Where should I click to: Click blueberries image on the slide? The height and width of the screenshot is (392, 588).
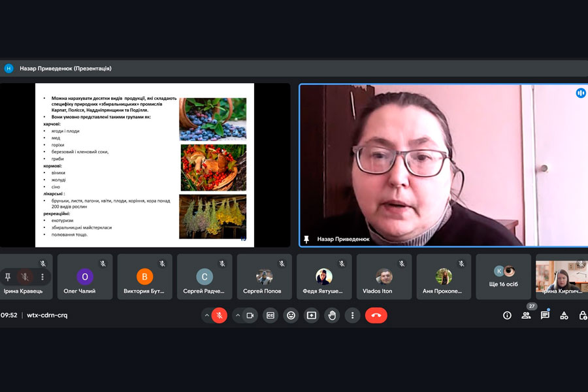[213, 120]
